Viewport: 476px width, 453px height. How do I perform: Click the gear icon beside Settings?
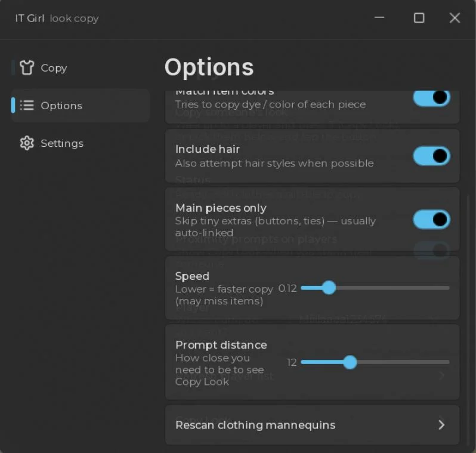coord(27,143)
